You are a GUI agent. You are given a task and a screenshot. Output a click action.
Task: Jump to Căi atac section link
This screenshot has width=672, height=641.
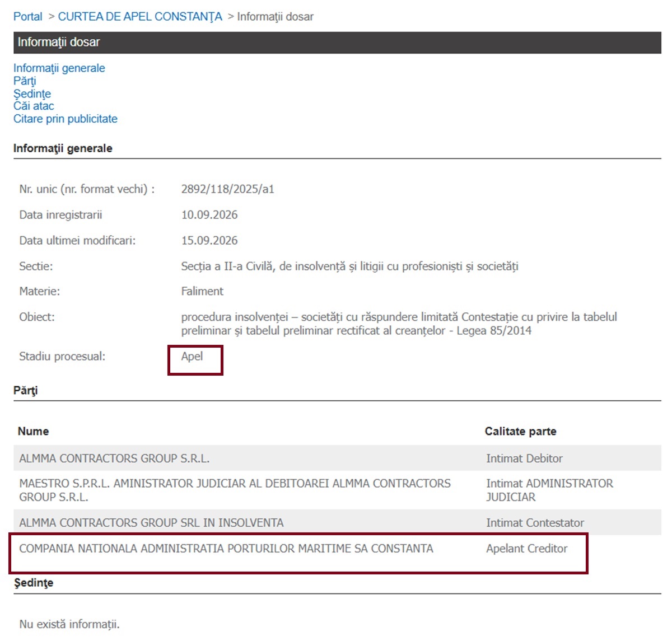[34, 106]
